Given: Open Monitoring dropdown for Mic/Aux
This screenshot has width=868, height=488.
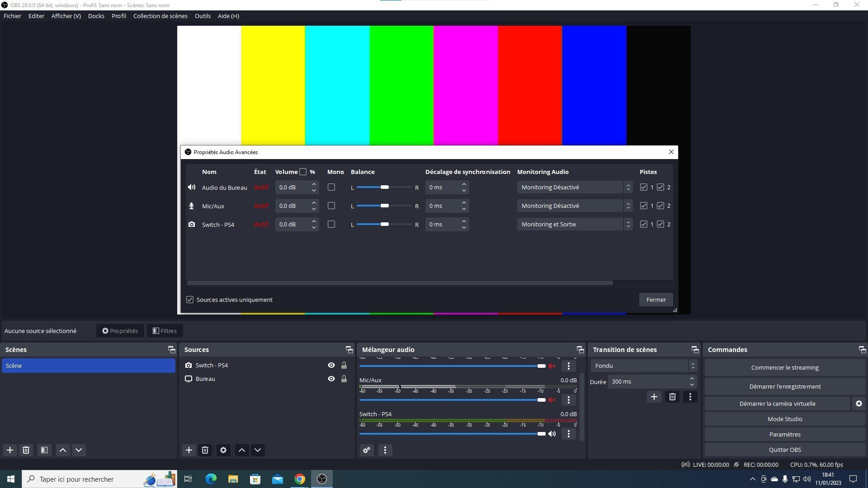Looking at the screenshot, I should 575,206.
